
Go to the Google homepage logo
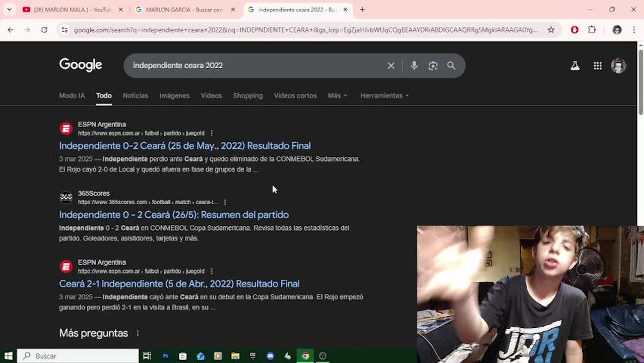(81, 65)
